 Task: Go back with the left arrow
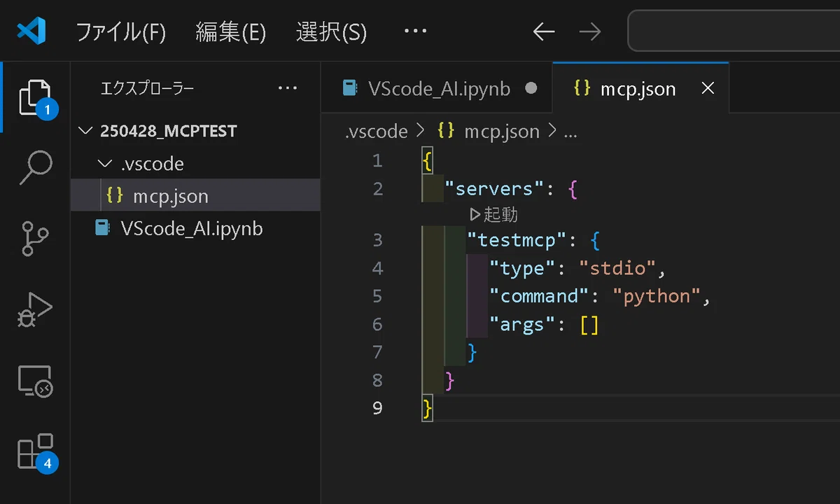click(x=544, y=31)
